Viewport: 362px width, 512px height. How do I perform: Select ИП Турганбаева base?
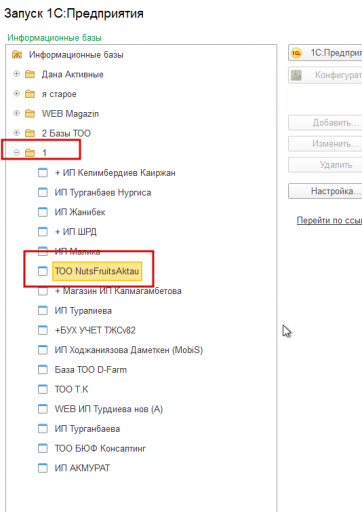point(87,429)
